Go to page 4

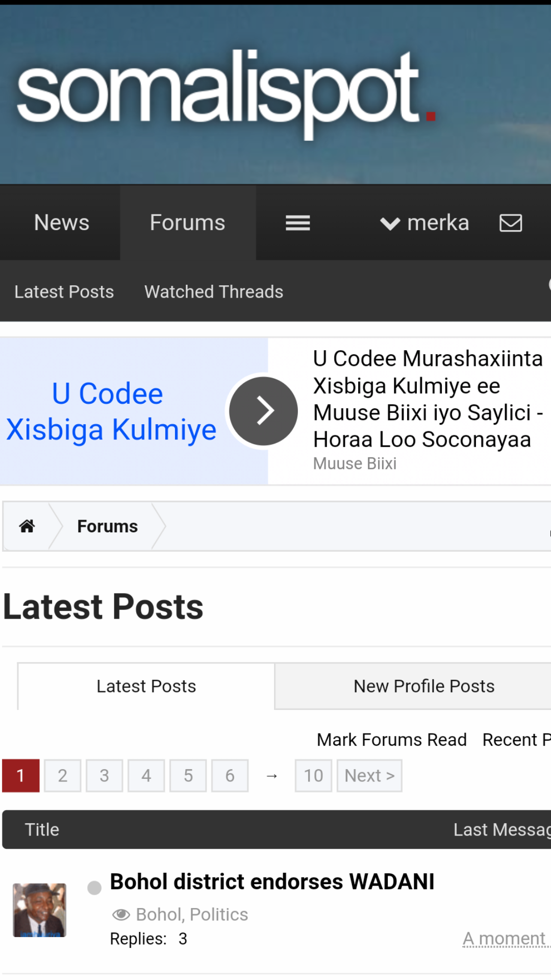pos(146,776)
